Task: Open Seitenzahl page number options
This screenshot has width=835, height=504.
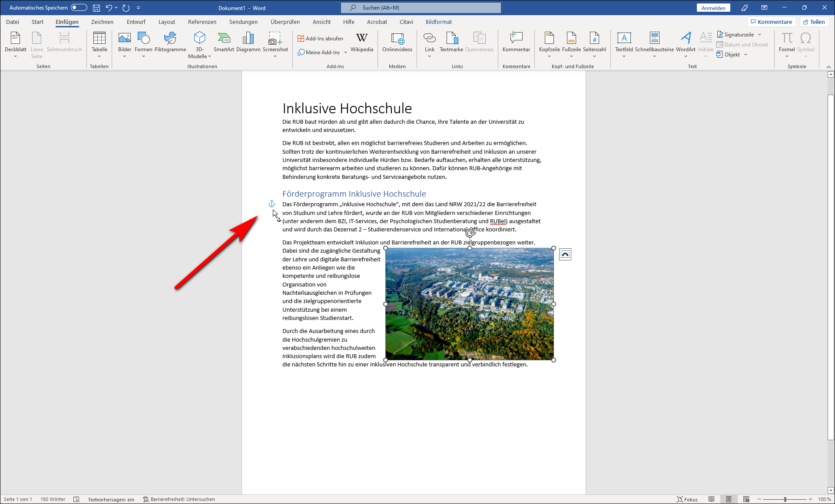Action: pyautogui.click(x=594, y=45)
